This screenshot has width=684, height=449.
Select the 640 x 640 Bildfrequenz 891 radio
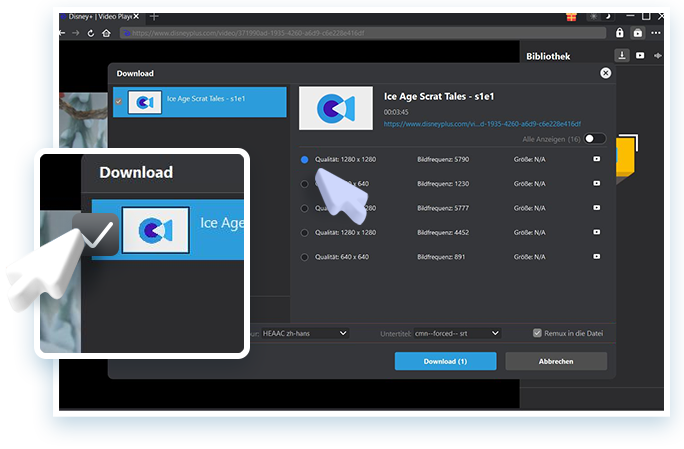304,257
